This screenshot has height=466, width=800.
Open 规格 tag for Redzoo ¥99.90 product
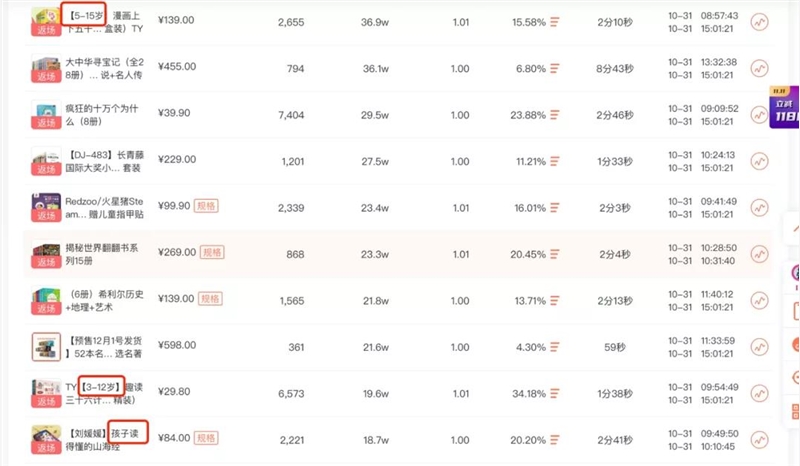[x=206, y=206]
